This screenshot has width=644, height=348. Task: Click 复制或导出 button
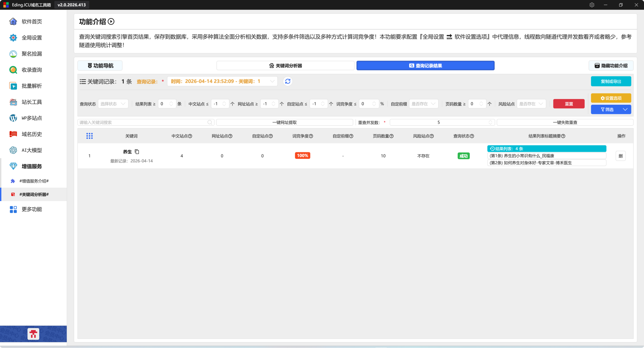[611, 81]
